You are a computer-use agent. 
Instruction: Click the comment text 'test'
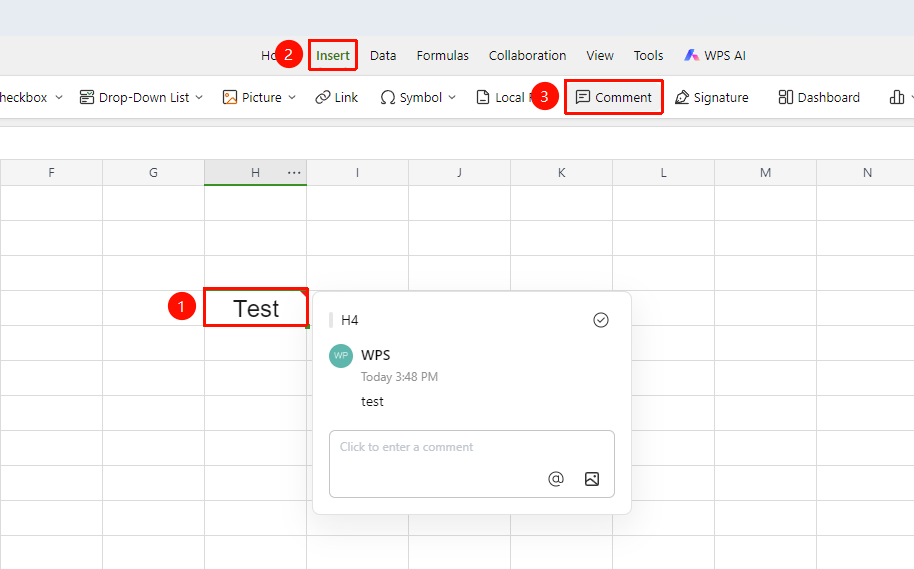pos(372,402)
